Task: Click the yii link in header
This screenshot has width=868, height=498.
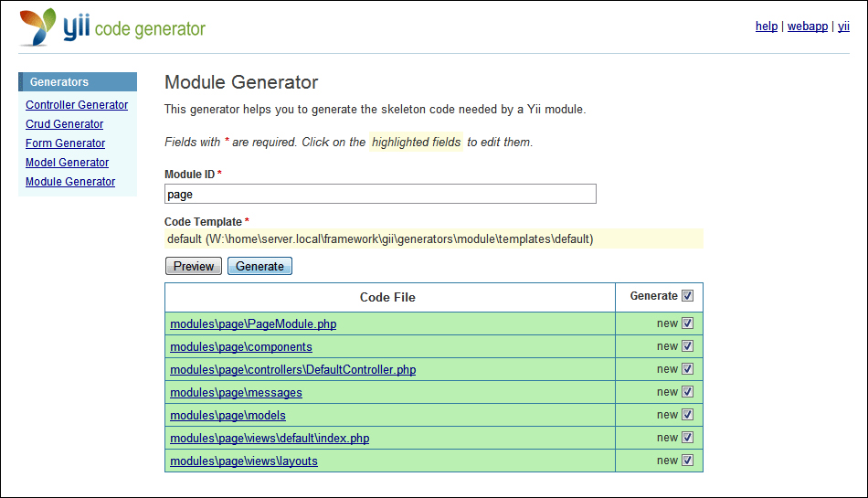Action: [x=843, y=26]
